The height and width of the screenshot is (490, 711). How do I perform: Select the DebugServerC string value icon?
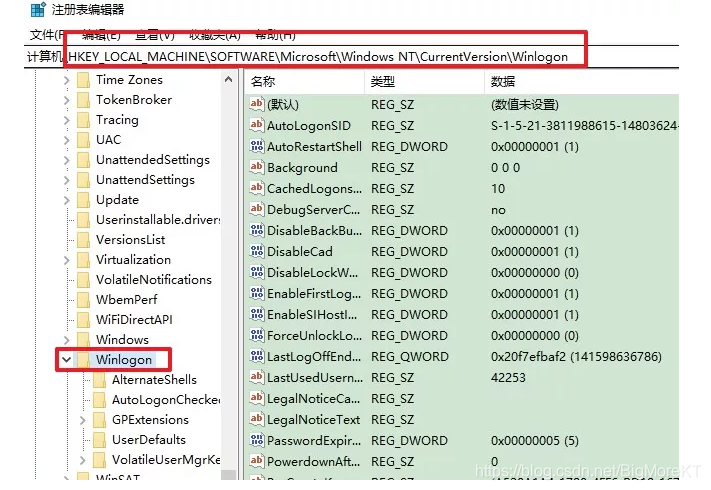click(x=257, y=209)
